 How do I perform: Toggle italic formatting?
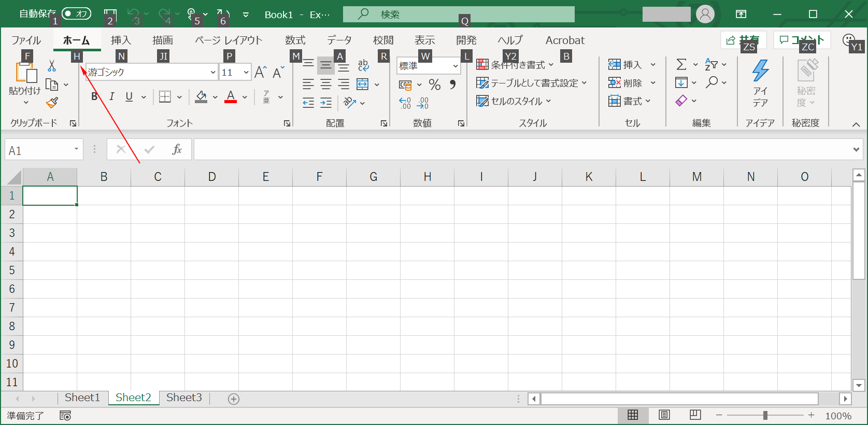coord(111,96)
